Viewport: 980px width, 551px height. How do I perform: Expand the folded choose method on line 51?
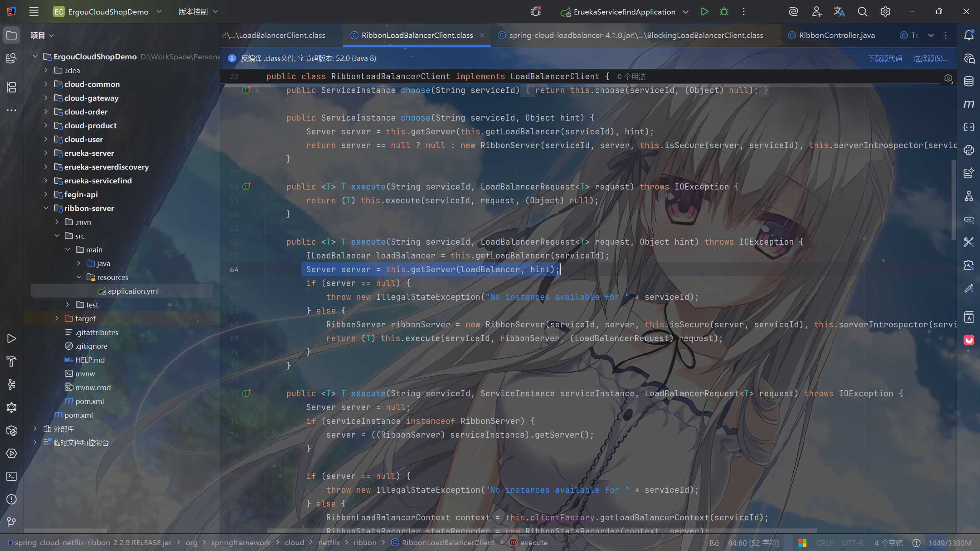pyautogui.click(x=257, y=90)
